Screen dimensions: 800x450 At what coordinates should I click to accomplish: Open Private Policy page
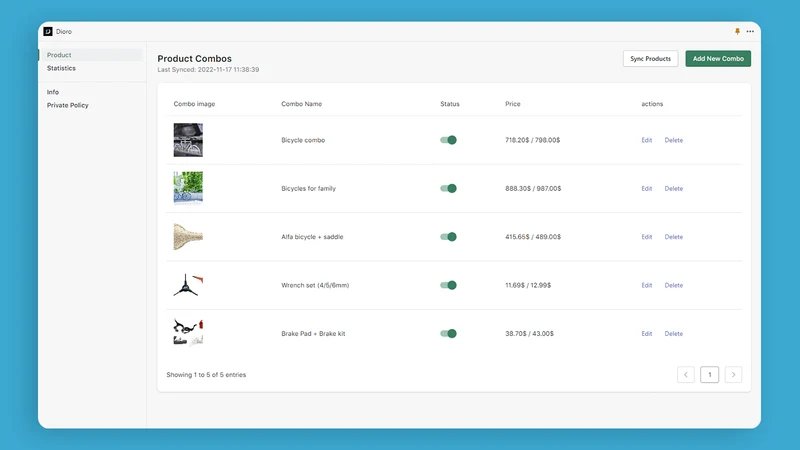point(67,105)
